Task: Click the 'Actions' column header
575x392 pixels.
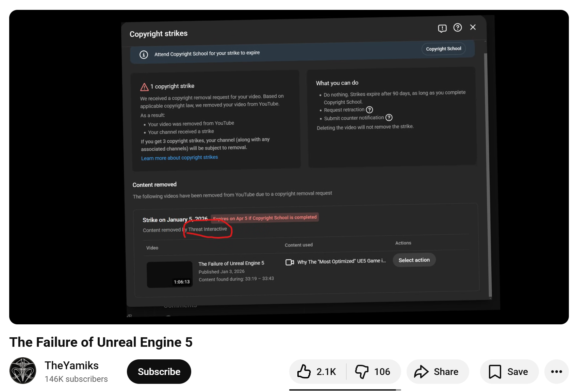Action: pyautogui.click(x=403, y=243)
